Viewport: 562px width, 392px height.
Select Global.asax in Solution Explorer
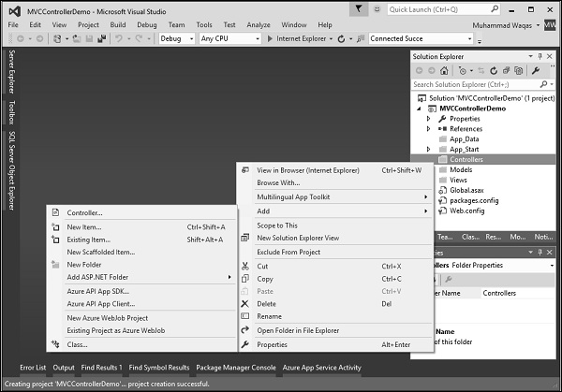coord(466,191)
